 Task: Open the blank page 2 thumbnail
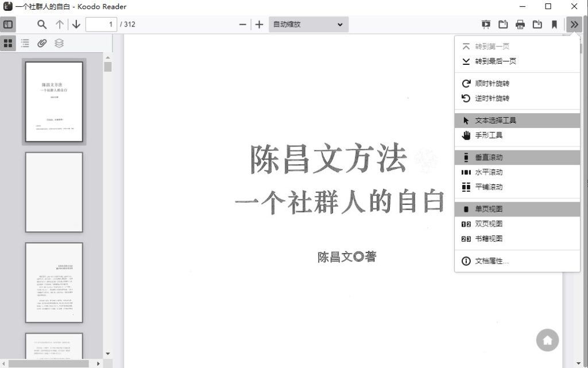tap(54, 192)
